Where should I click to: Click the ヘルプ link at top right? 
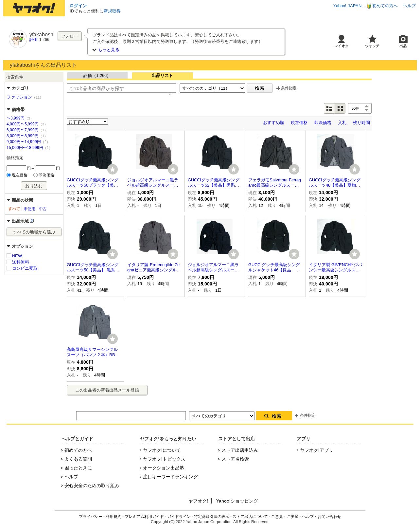(409, 6)
